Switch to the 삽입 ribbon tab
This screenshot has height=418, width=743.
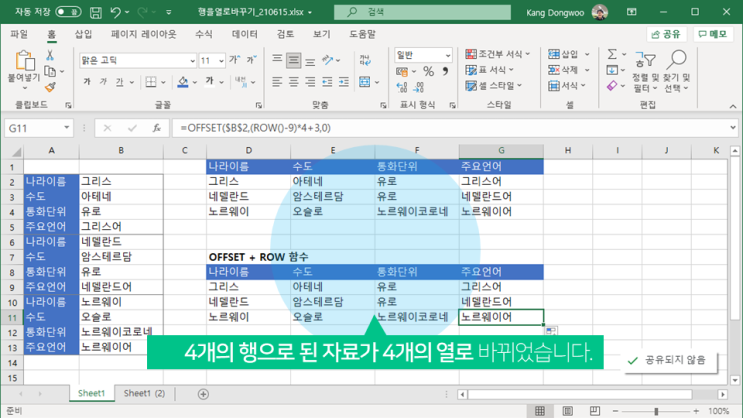tap(83, 34)
